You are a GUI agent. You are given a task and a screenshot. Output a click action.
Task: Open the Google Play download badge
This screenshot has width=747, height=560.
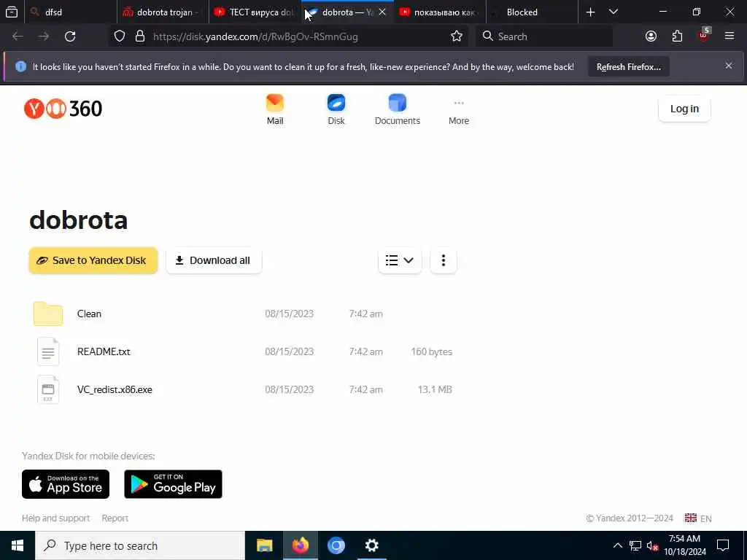tap(173, 484)
